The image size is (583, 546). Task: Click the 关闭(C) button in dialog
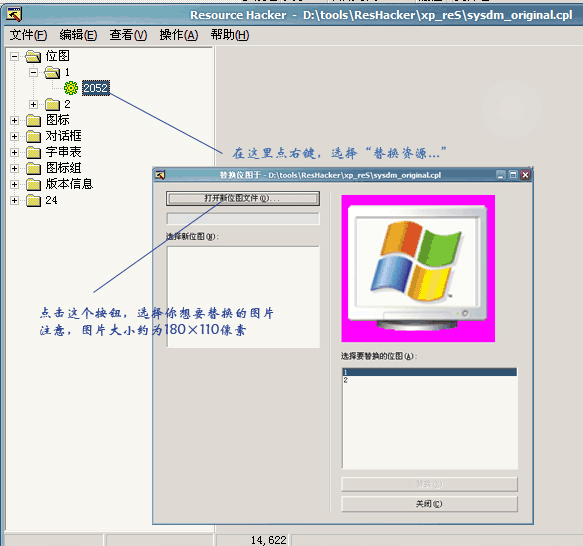click(429, 504)
